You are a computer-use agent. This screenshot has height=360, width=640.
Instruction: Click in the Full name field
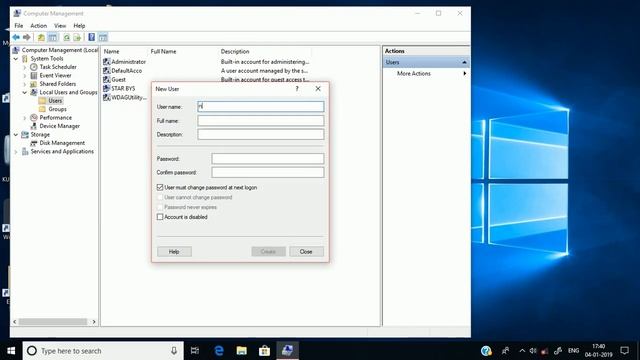coord(261,120)
